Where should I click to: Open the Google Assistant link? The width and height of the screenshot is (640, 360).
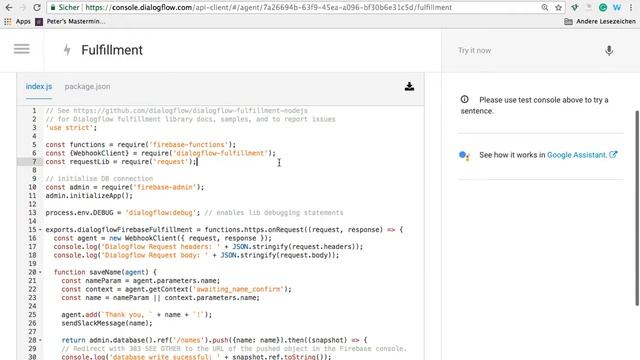tap(582, 155)
